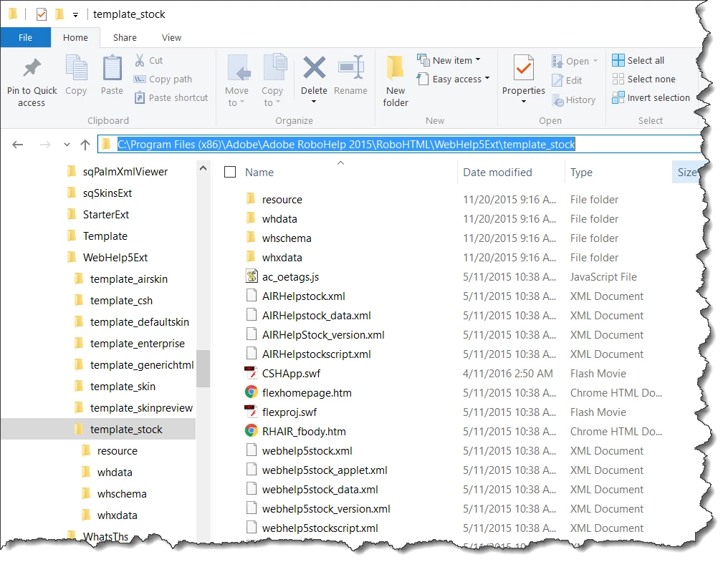Click navigation pane scrollbar up arrow
728x567 pixels.
(203, 168)
